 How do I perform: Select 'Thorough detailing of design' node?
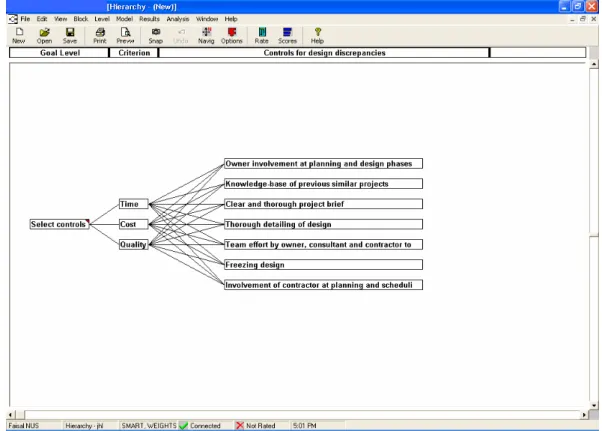(x=323, y=224)
